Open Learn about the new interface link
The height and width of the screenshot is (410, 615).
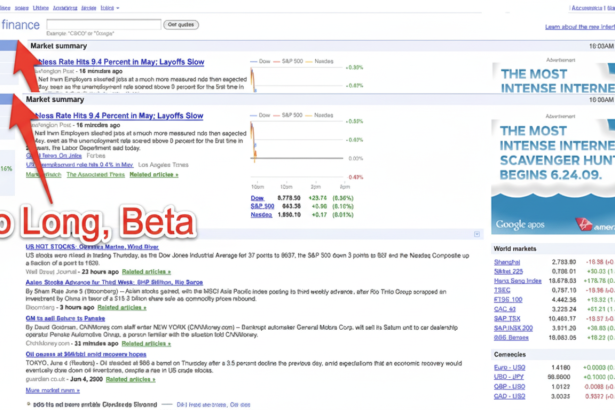click(x=580, y=27)
